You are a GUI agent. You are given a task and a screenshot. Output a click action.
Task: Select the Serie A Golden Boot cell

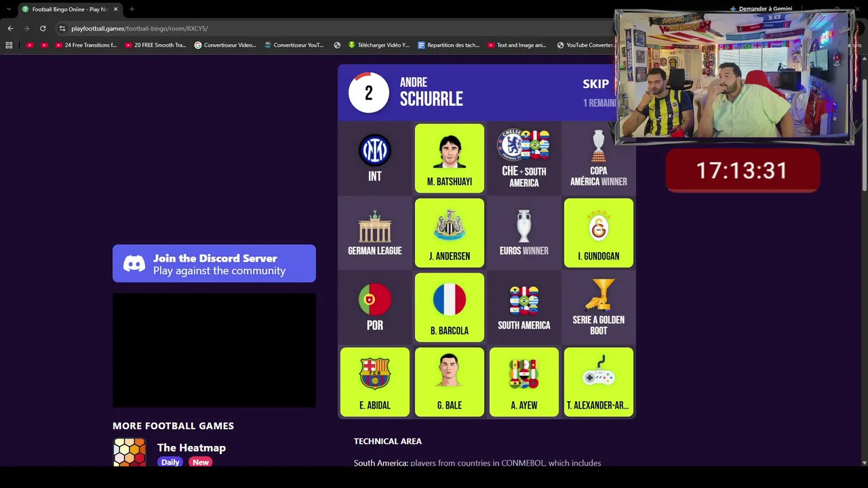pos(599,308)
